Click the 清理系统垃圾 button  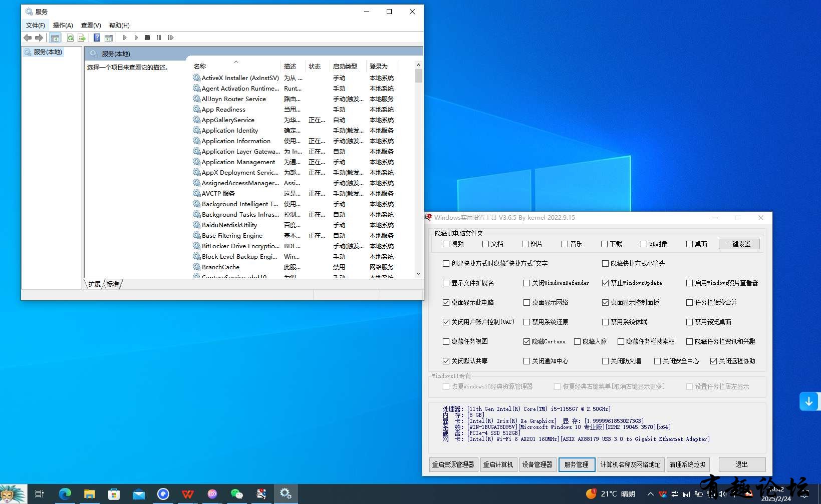687,464
